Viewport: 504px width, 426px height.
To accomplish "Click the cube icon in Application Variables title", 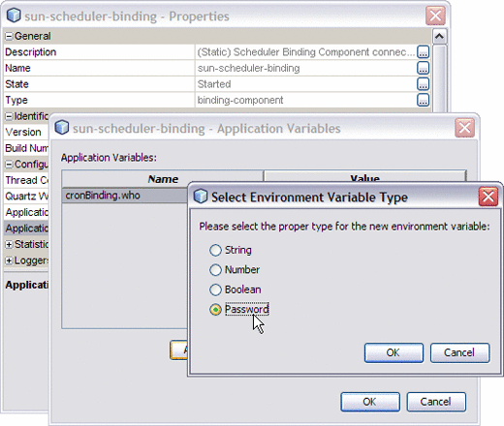I will [62, 127].
